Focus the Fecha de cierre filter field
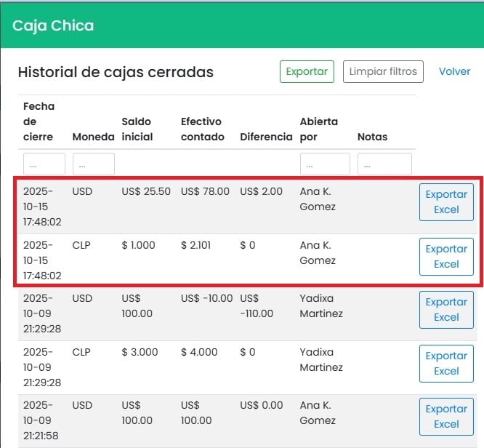The width and height of the screenshot is (484, 448). pos(44,164)
